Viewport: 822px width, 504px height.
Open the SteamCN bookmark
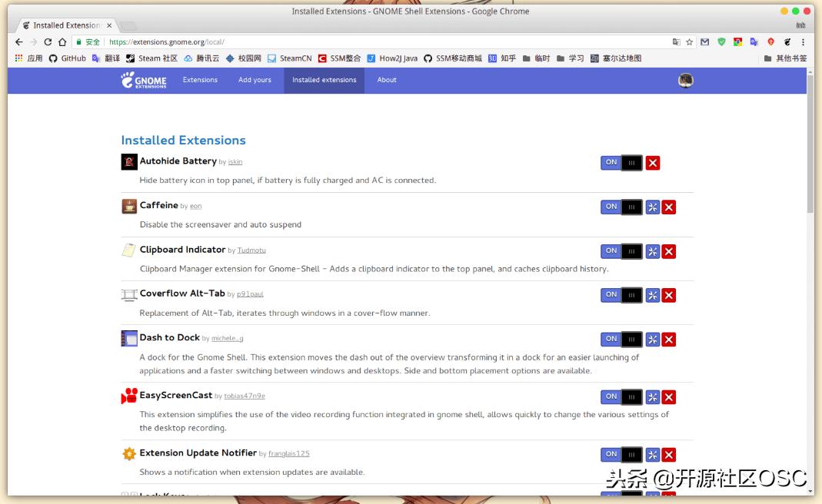pos(289,58)
